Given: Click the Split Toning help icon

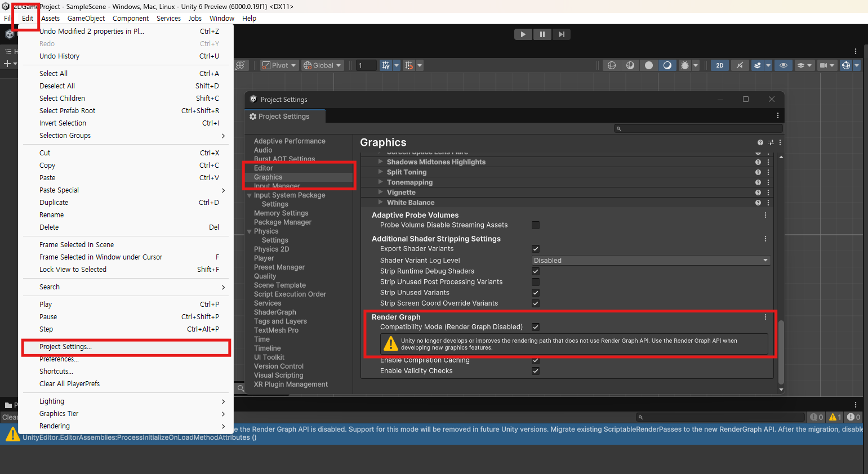Looking at the screenshot, I should tap(758, 172).
